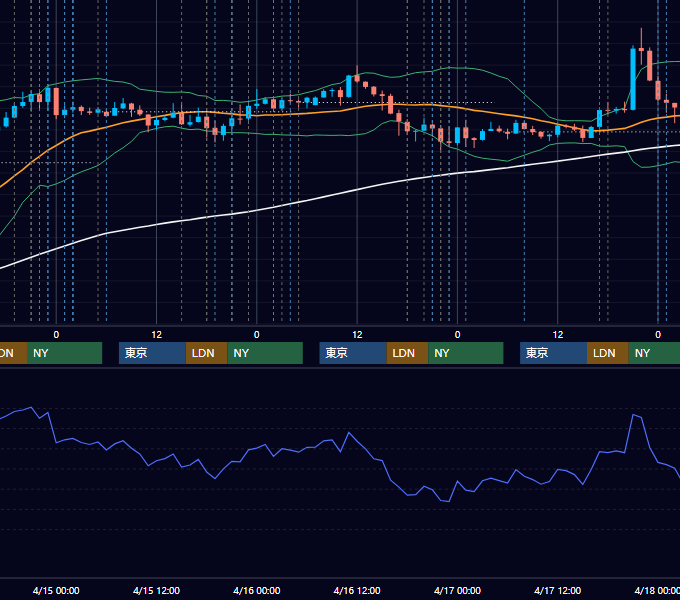Click the NY session block near 4/18 00:00
Image resolution: width=680 pixels, height=600 pixels.
(x=654, y=353)
